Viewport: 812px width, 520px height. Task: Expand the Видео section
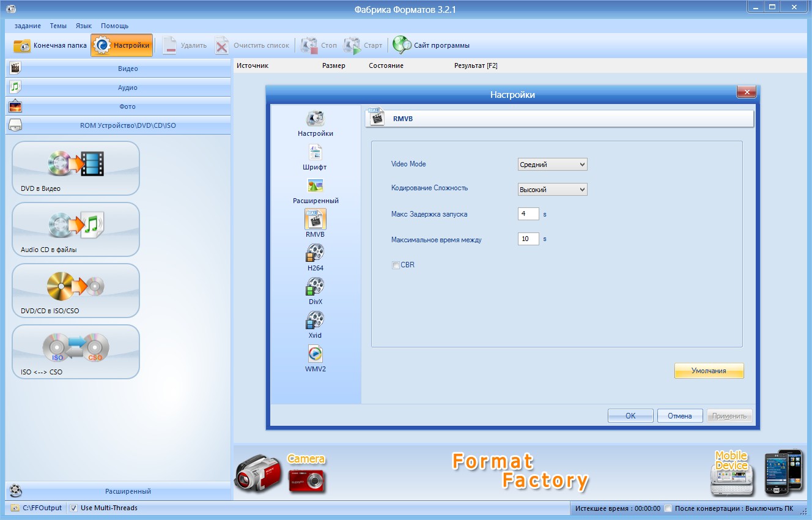118,69
